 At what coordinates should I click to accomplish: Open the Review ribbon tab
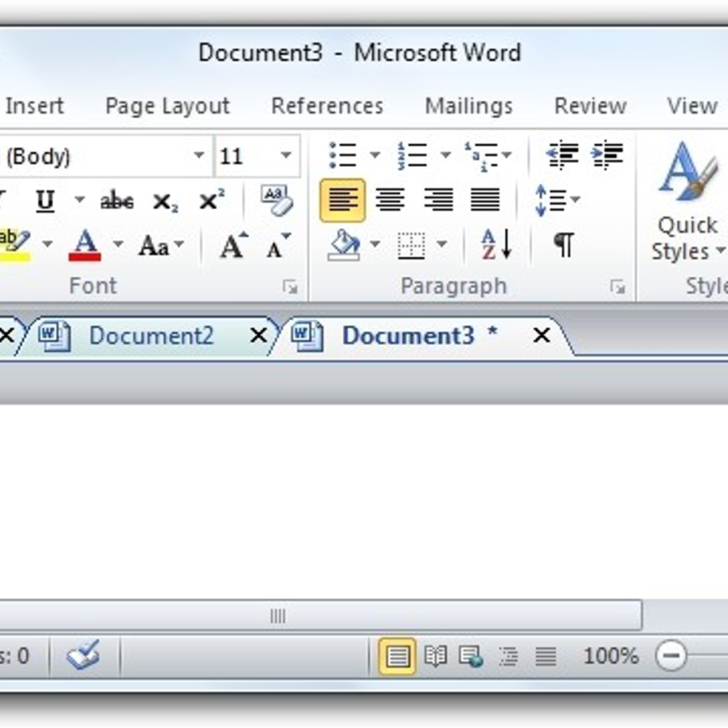pos(590,106)
